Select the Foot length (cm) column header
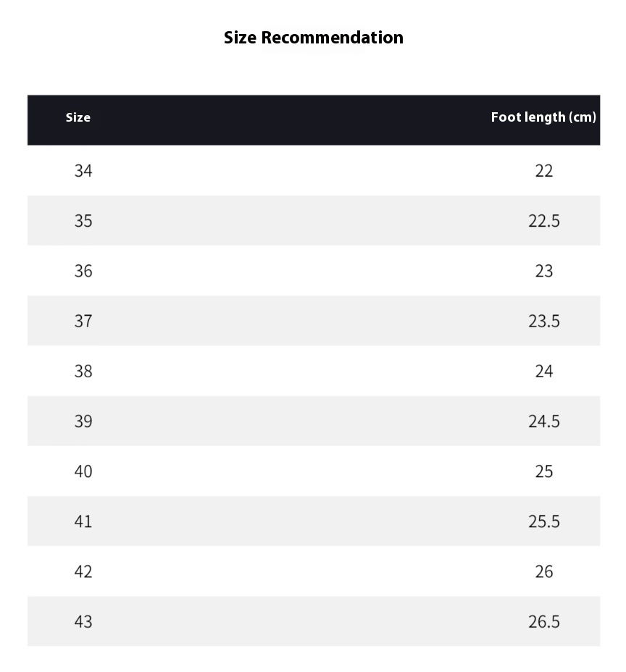The width and height of the screenshot is (626, 672). click(x=543, y=117)
